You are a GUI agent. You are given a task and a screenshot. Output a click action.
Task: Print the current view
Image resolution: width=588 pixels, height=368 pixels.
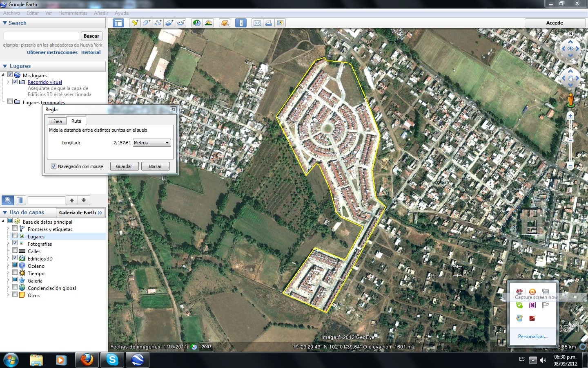[269, 23]
